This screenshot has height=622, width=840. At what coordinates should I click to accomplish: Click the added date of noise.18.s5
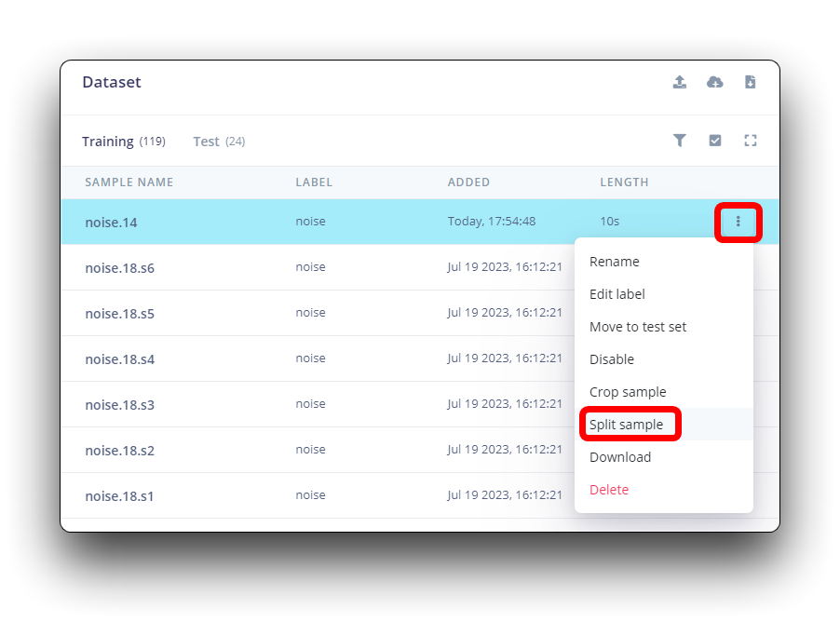tap(505, 312)
